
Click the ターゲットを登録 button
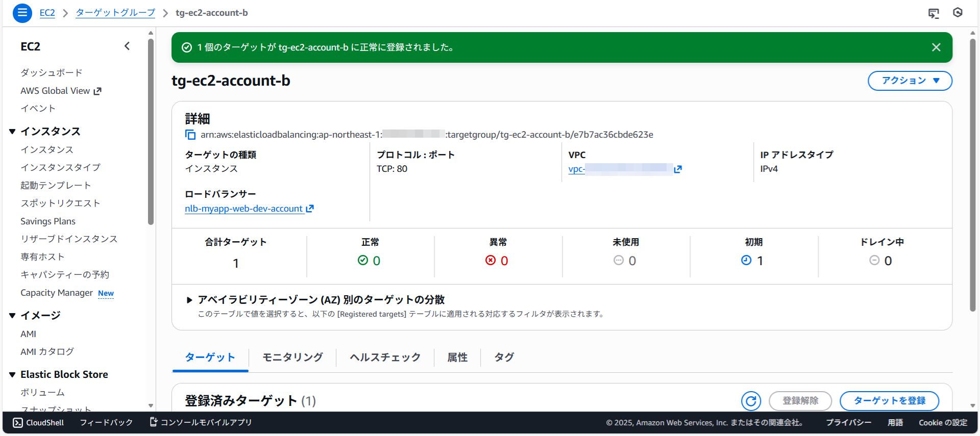[889, 401]
